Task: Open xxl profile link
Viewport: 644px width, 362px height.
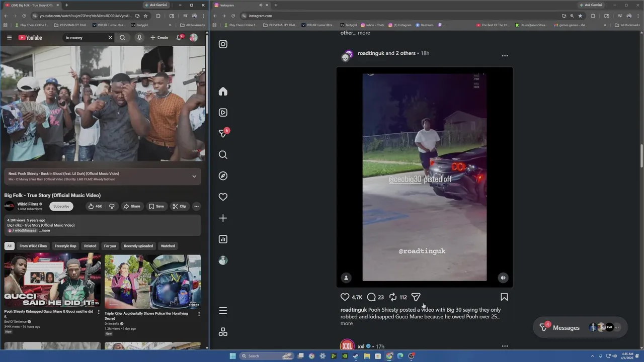Action: point(361,346)
